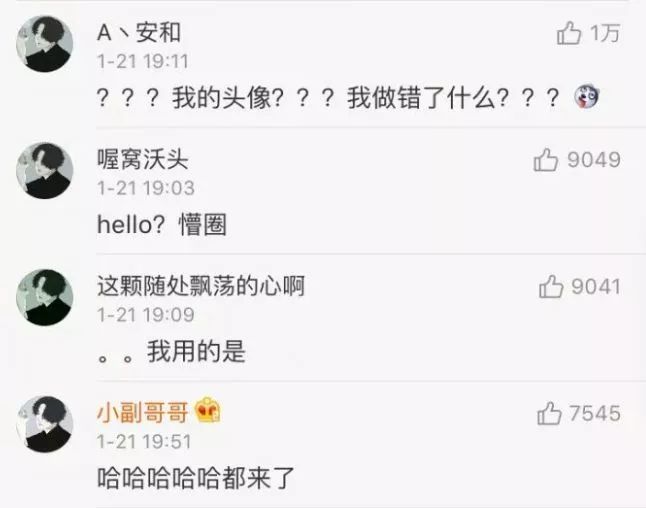Select comment text about 我的头像
The image size is (646, 508).
click(328, 98)
